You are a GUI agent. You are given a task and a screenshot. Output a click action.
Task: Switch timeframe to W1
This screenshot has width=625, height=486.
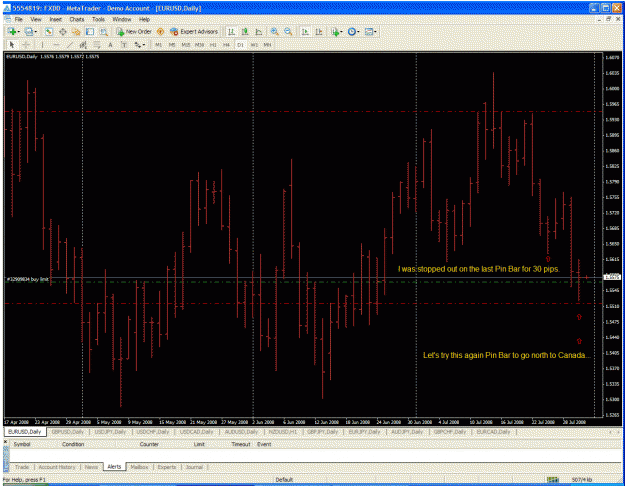[x=254, y=45]
